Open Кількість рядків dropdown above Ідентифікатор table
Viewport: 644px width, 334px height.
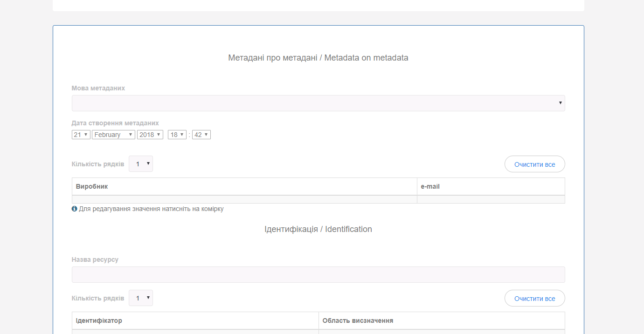141,298
